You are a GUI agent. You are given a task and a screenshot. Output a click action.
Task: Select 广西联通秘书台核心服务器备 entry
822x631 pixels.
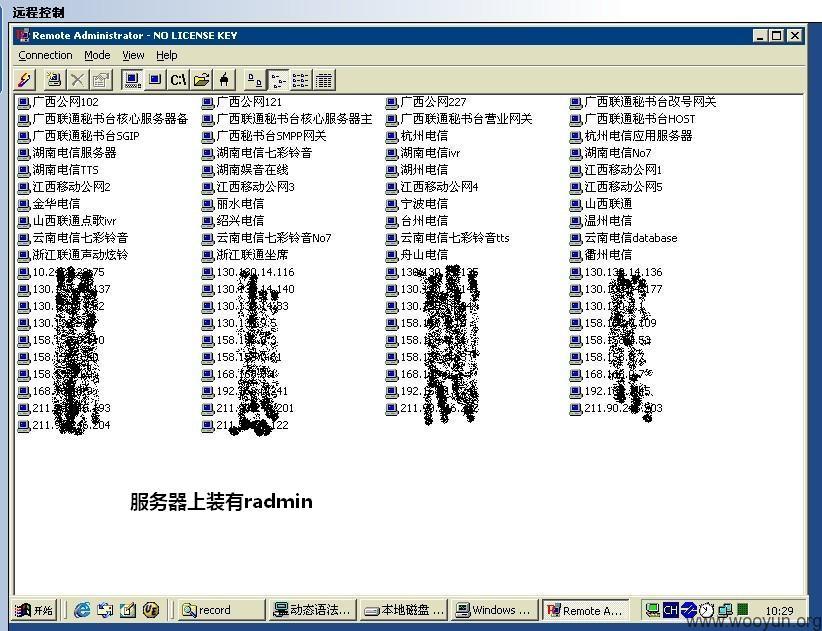103,119
